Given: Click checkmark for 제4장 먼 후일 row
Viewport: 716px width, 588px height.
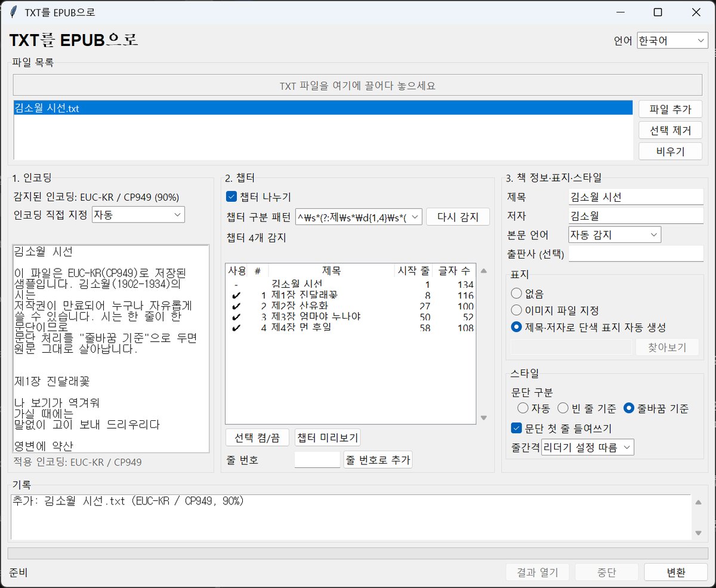Looking at the screenshot, I should pyautogui.click(x=237, y=328).
